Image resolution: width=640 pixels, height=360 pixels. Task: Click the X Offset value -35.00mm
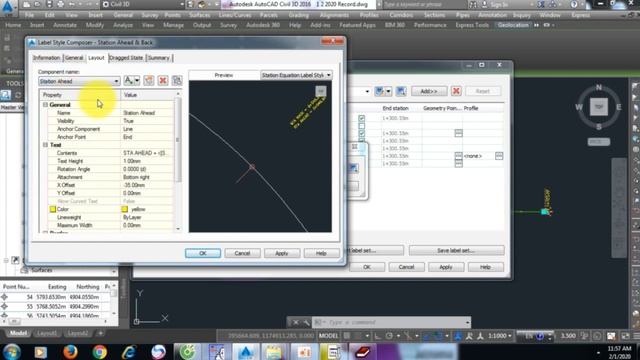tap(147, 185)
